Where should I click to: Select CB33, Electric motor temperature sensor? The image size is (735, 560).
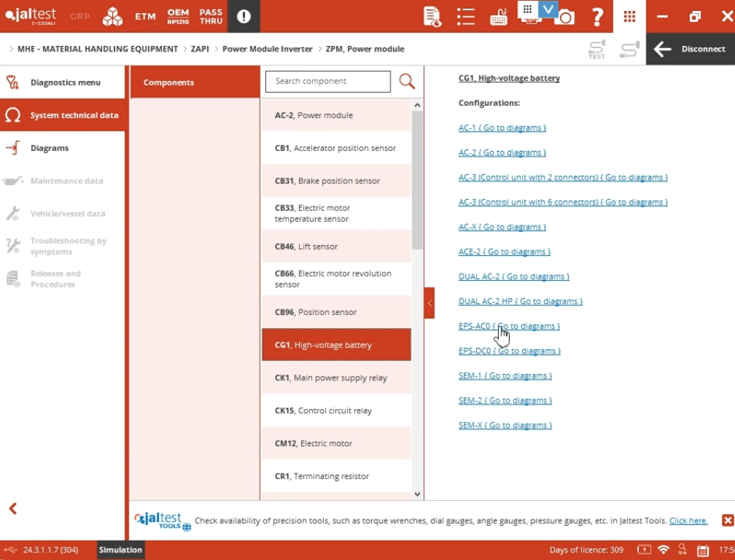point(336,213)
